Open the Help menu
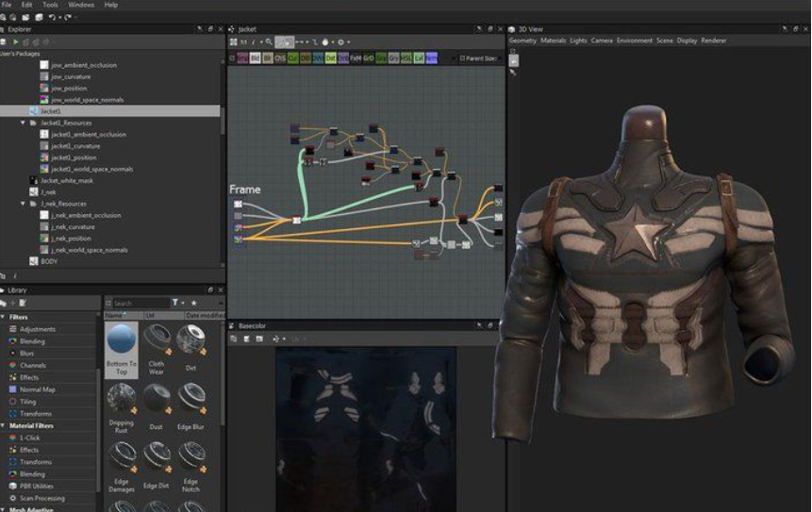 pos(111,5)
